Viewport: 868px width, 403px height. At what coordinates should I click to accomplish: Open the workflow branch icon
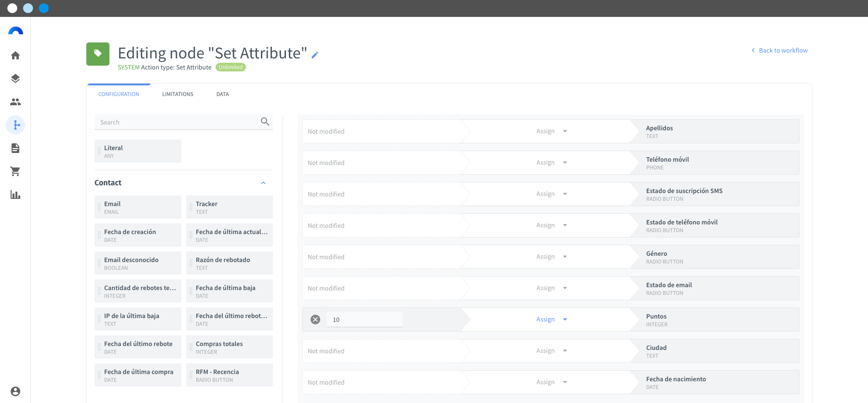tap(15, 125)
